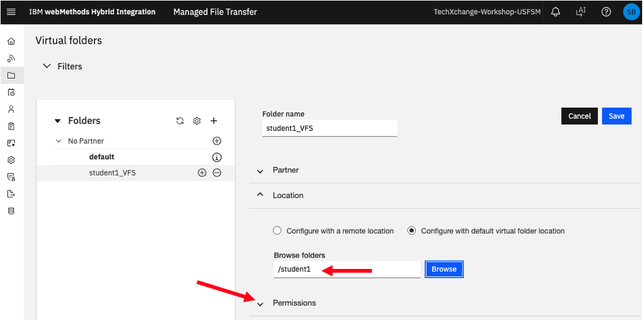Open the notifications bell
Image resolution: width=644 pixels, height=320 pixels.
pos(555,12)
